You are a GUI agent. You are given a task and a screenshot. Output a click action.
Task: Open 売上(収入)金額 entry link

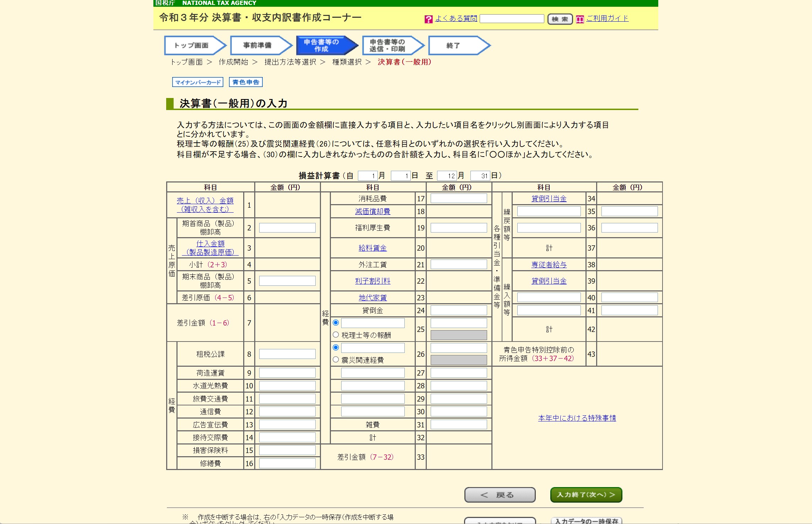(x=205, y=205)
